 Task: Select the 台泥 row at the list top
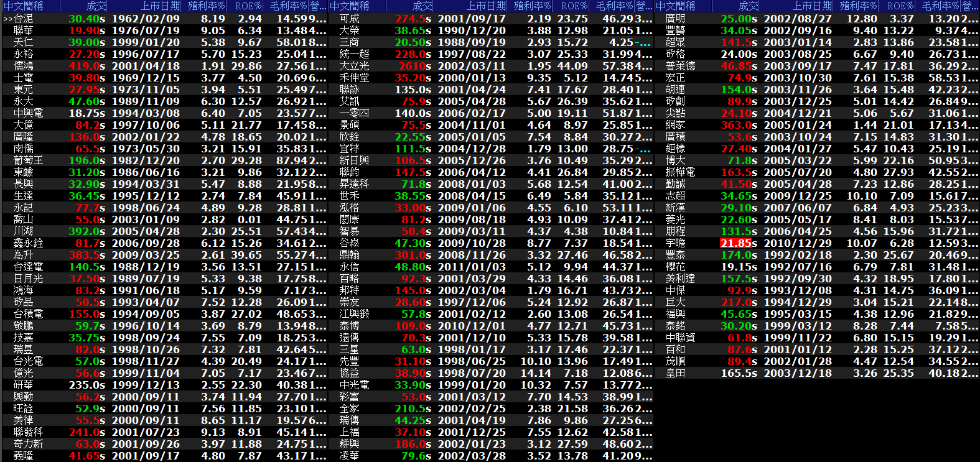pos(24,19)
